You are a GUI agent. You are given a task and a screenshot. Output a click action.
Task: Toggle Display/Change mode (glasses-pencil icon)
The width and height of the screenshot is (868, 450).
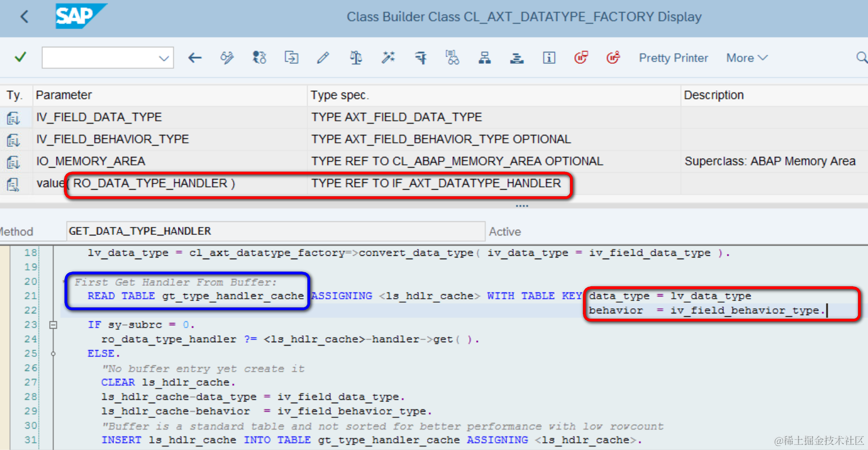[x=227, y=58]
